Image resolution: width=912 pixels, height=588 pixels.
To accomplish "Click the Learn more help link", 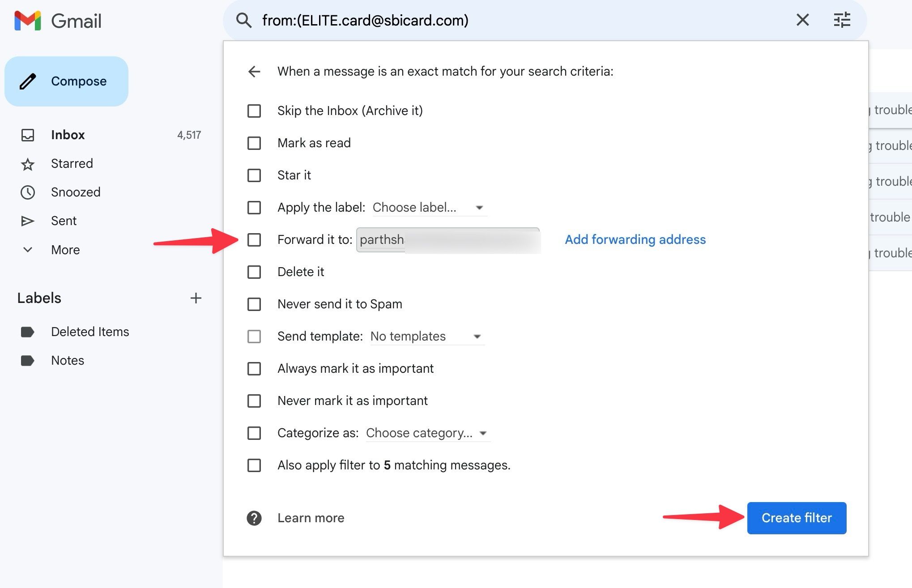I will point(311,518).
